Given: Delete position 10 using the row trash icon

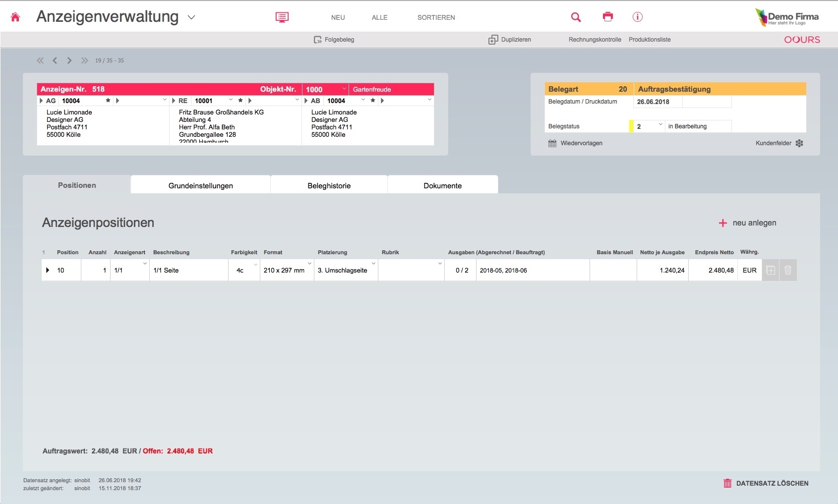Looking at the screenshot, I should coord(788,270).
